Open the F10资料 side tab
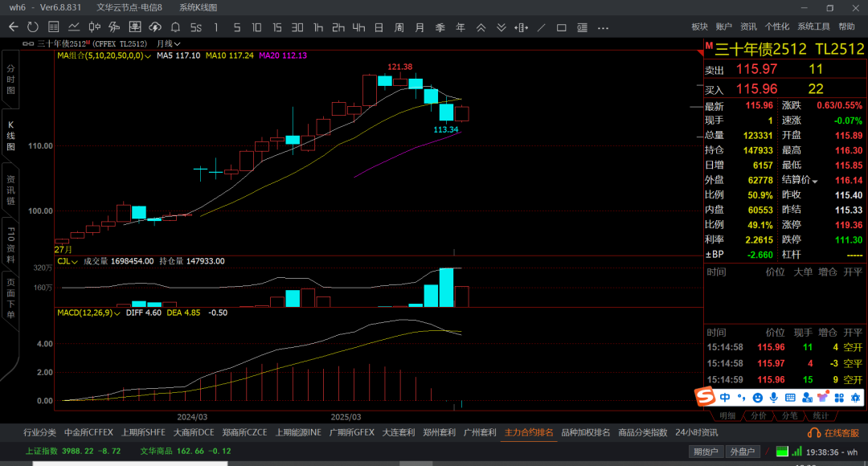The image size is (868, 466). tap(10, 244)
